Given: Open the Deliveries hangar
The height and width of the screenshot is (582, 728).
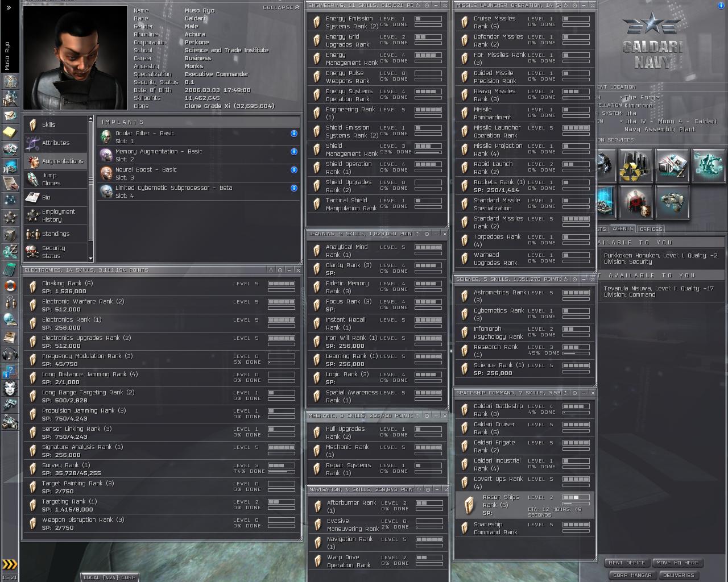Looking at the screenshot, I should [679, 575].
